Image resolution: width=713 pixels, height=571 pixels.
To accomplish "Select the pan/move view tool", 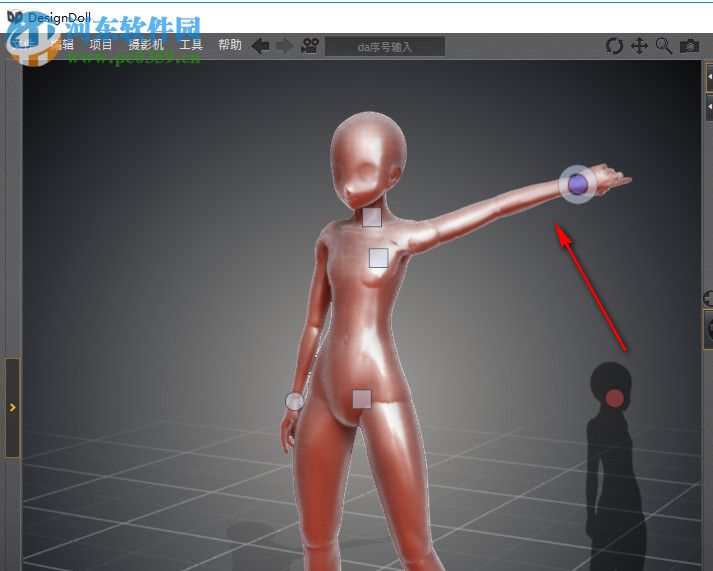I will [639, 46].
